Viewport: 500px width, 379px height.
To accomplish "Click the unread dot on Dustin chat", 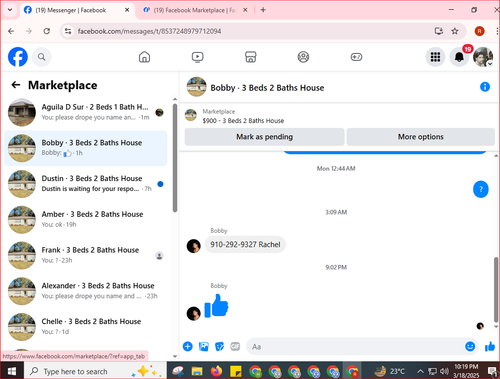I will pyautogui.click(x=160, y=184).
